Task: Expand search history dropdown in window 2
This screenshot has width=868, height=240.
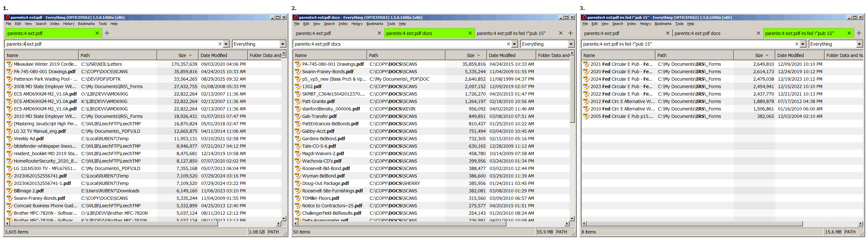Action: [515, 44]
